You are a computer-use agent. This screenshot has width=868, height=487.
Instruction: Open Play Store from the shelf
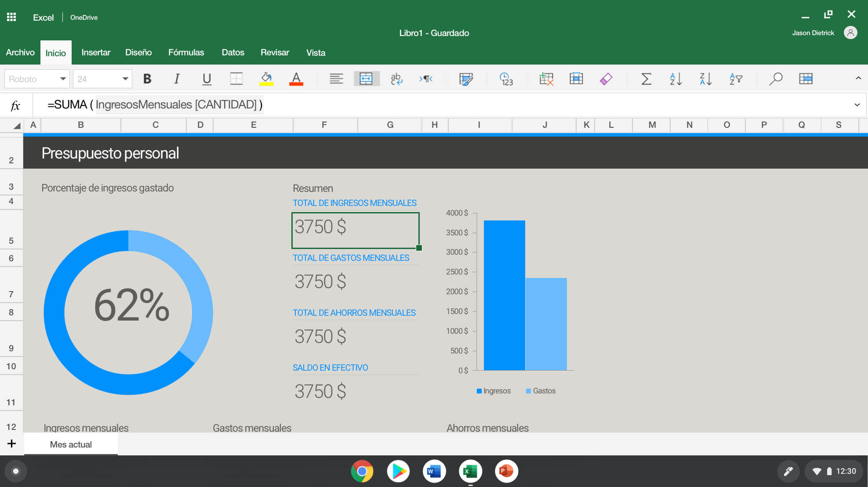pos(398,471)
